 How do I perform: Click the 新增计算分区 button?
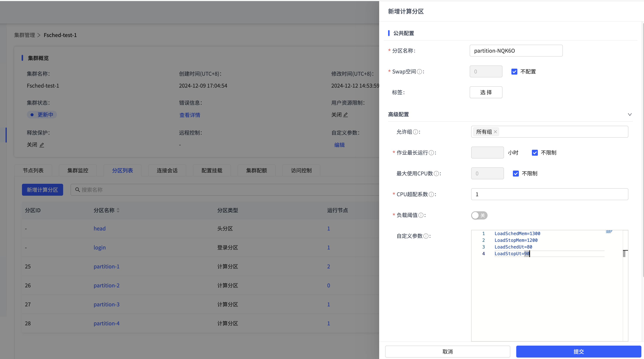click(x=42, y=190)
